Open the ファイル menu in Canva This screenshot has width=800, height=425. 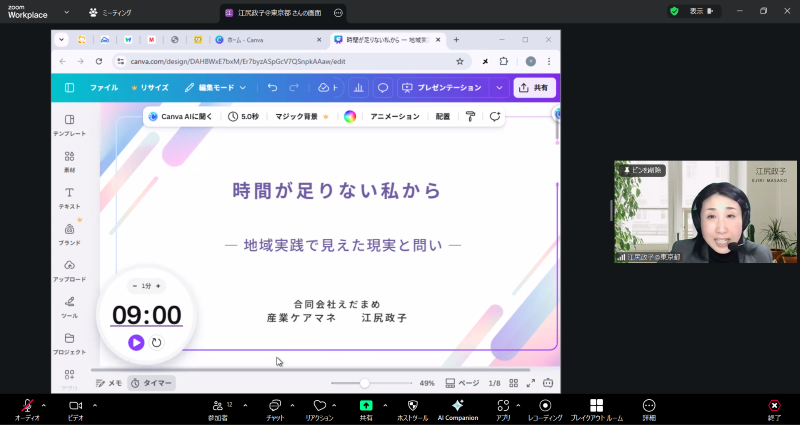click(103, 88)
